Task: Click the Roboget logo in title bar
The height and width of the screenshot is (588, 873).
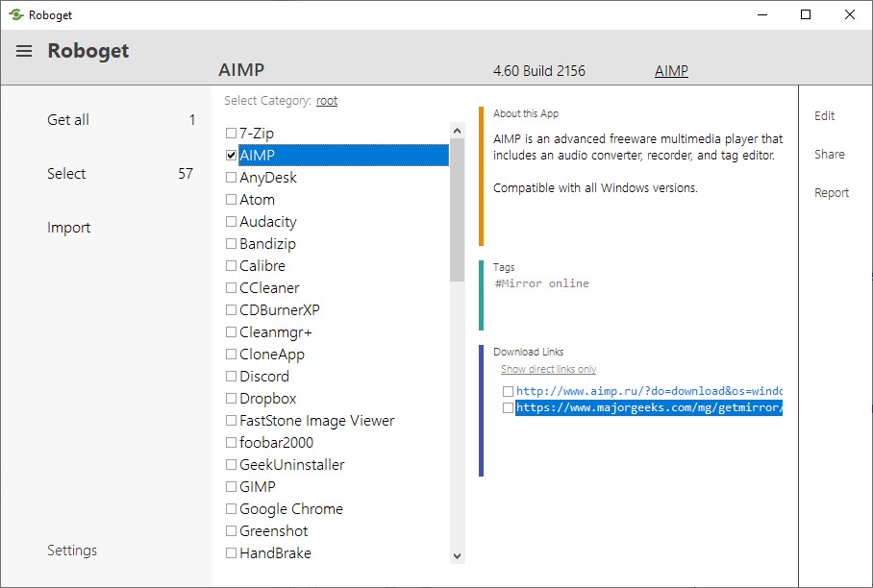Action: pos(15,15)
